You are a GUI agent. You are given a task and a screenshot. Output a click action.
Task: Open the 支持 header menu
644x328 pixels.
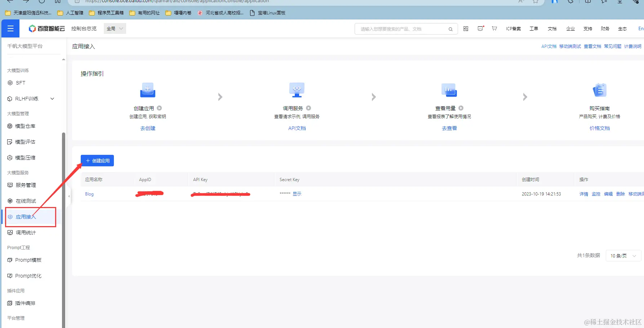[588, 29]
